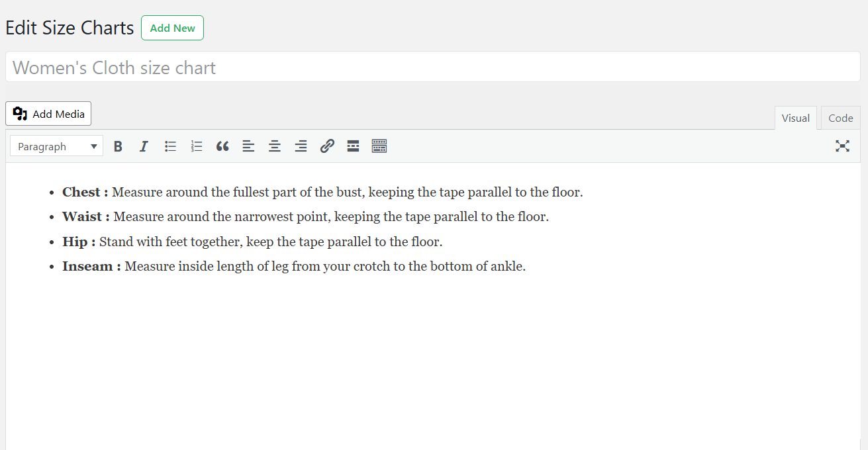The image size is (868, 450).
Task: Enter distraction-free fullscreen mode
Action: (x=842, y=146)
